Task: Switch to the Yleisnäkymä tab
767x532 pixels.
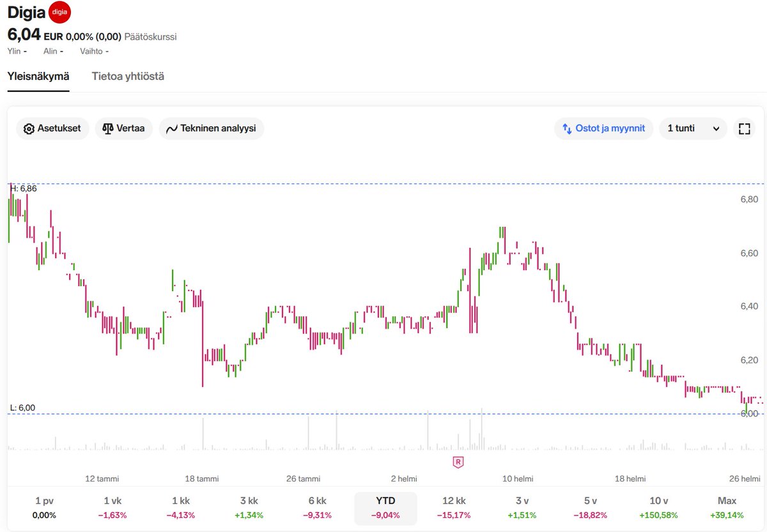Action: pos(38,76)
